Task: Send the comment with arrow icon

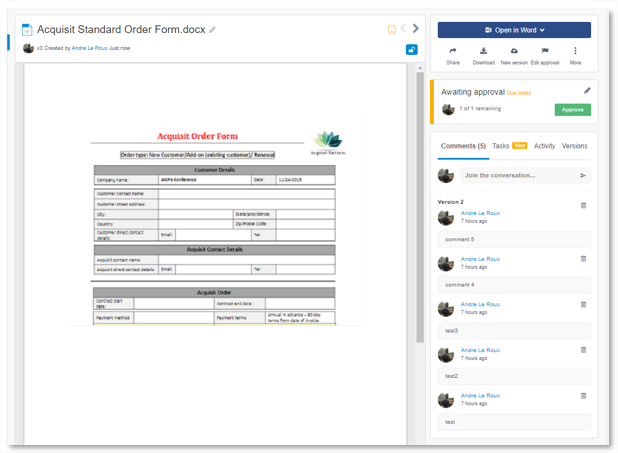Action: tap(583, 175)
